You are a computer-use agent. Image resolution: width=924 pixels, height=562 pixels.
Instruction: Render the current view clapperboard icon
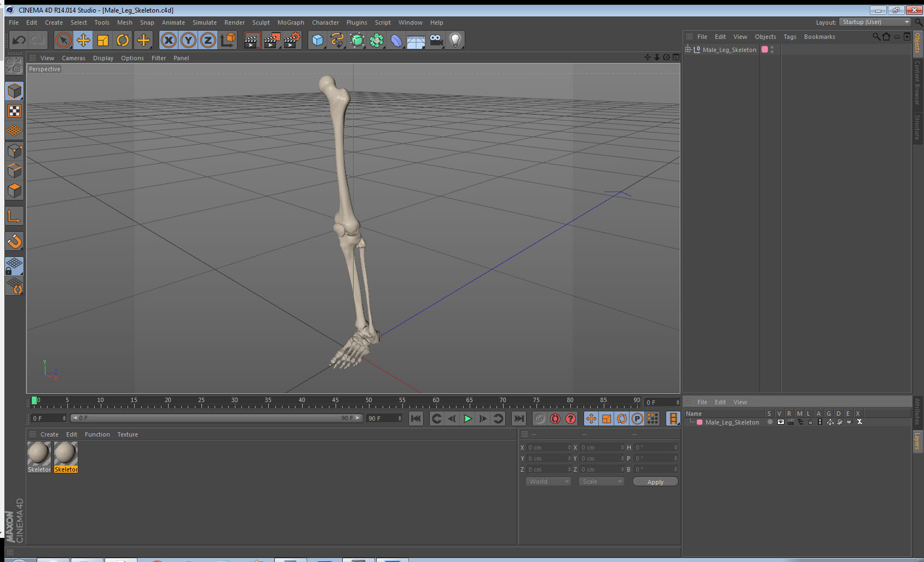pyautogui.click(x=252, y=40)
